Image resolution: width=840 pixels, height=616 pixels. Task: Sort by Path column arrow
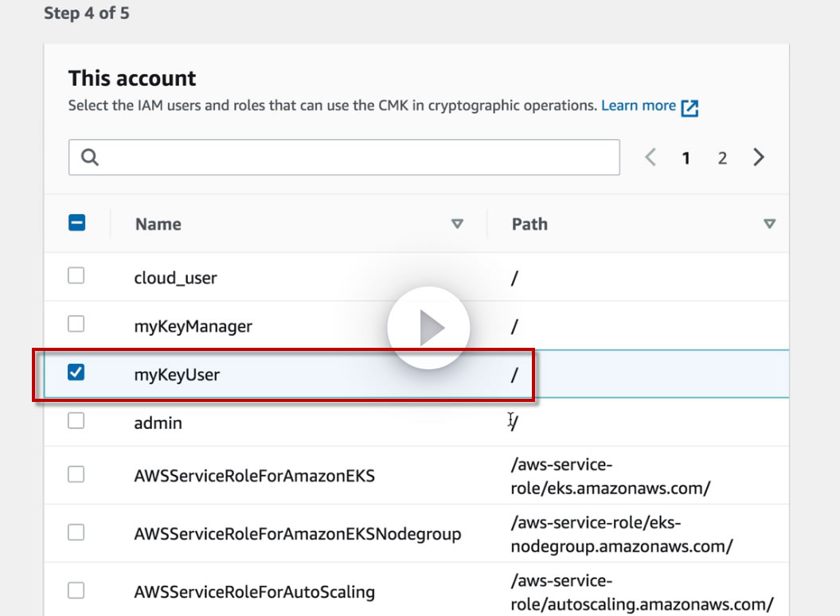point(769,224)
